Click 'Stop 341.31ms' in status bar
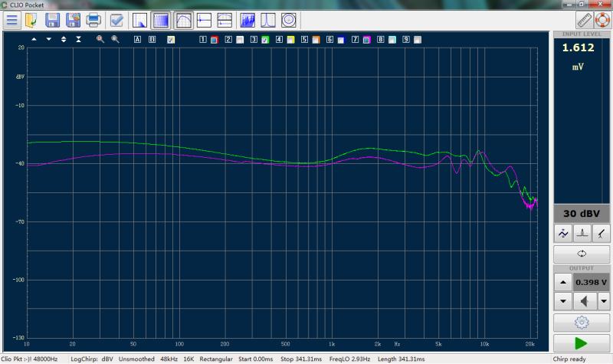 click(301, 359)
